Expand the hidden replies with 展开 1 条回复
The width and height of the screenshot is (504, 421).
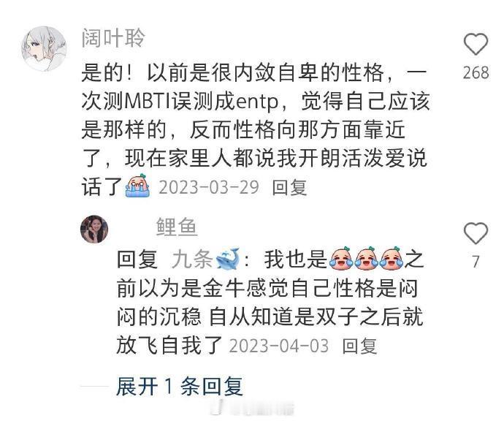coord(180,386)
